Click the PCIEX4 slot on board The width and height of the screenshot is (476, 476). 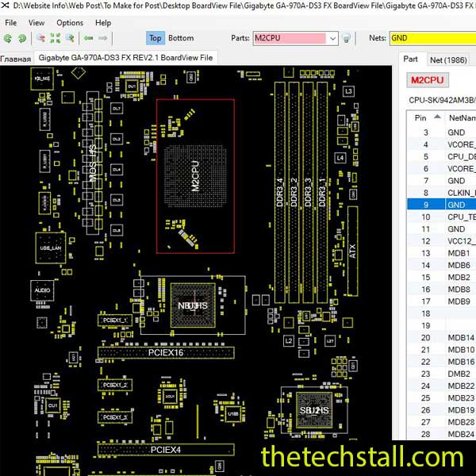pos(166,450)
